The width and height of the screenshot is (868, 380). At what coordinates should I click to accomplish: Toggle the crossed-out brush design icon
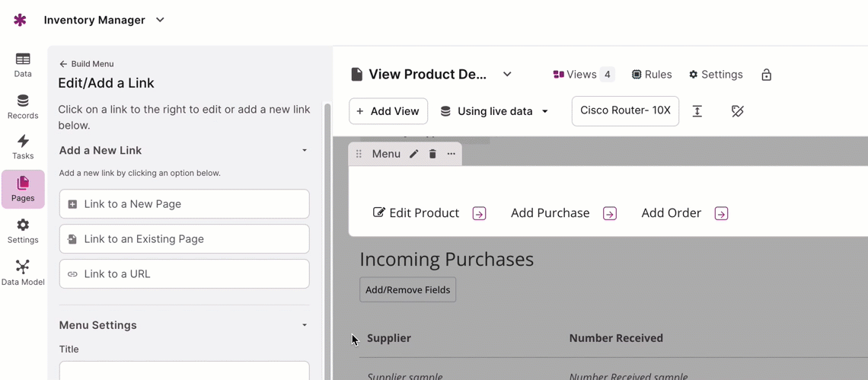click(x=737, y=111)
